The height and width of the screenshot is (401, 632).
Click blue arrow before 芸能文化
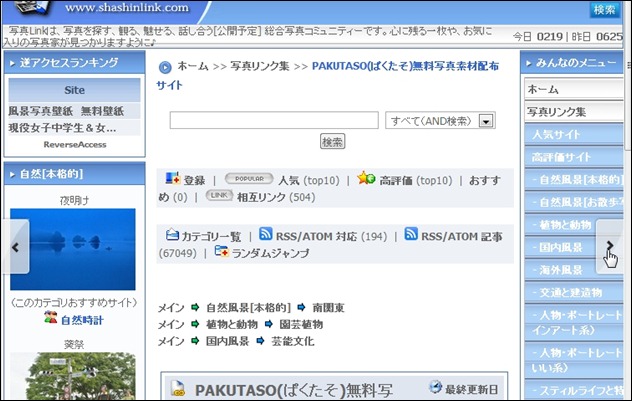(260, 341)
